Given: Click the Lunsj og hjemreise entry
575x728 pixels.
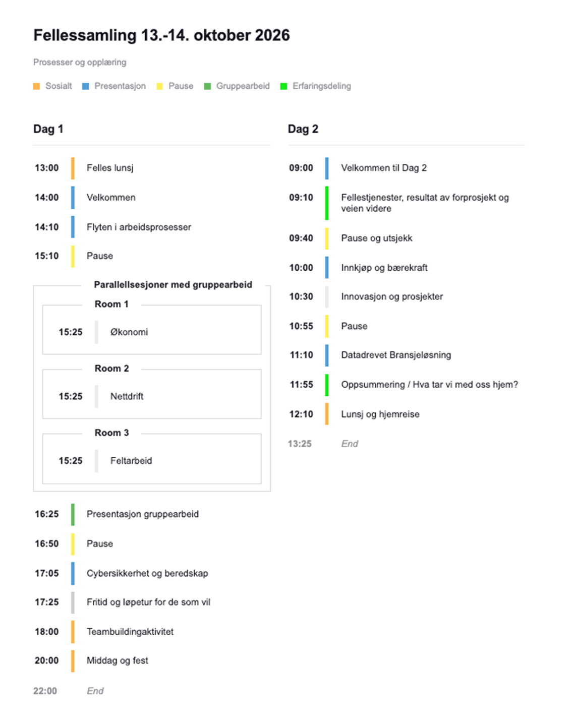Looking at the screenshot, I should [380, 414].
